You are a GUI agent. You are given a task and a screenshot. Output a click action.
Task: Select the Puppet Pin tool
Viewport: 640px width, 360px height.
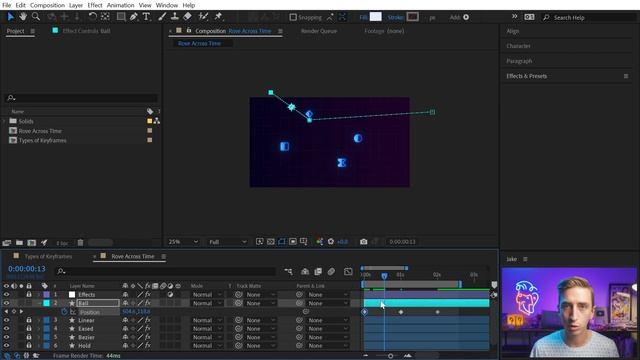(218, 17)
